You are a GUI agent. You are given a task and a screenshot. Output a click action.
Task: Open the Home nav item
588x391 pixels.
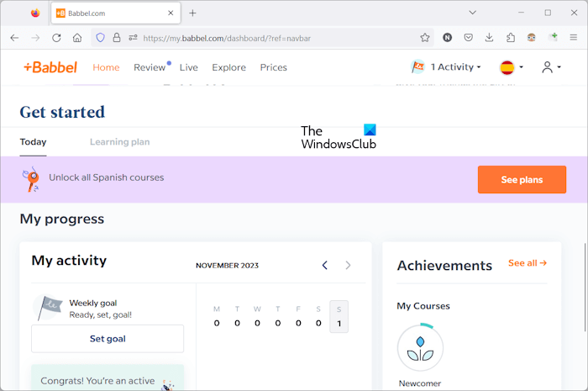pos(106,67)
